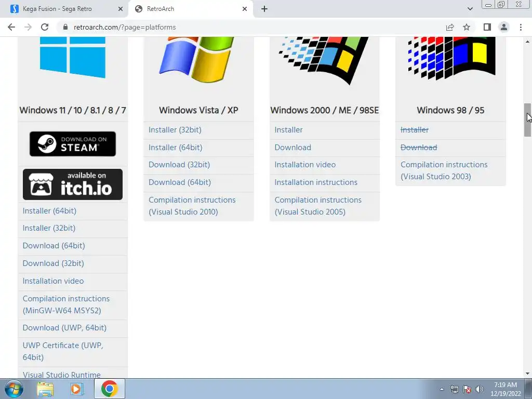Click the padlock site info icon
Screen dimensions: 532x399
(65, 27)
